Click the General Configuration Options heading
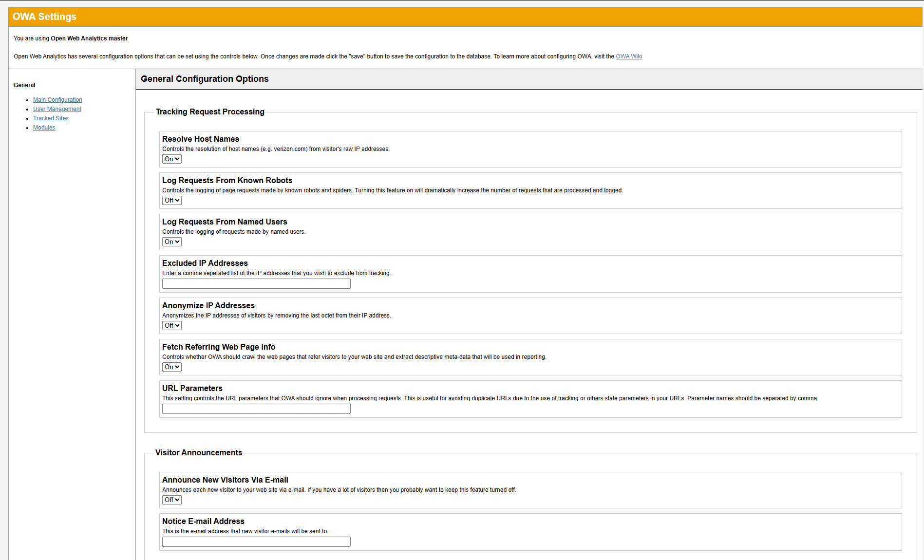Screen dimensions: 924x560 (205, 79)
